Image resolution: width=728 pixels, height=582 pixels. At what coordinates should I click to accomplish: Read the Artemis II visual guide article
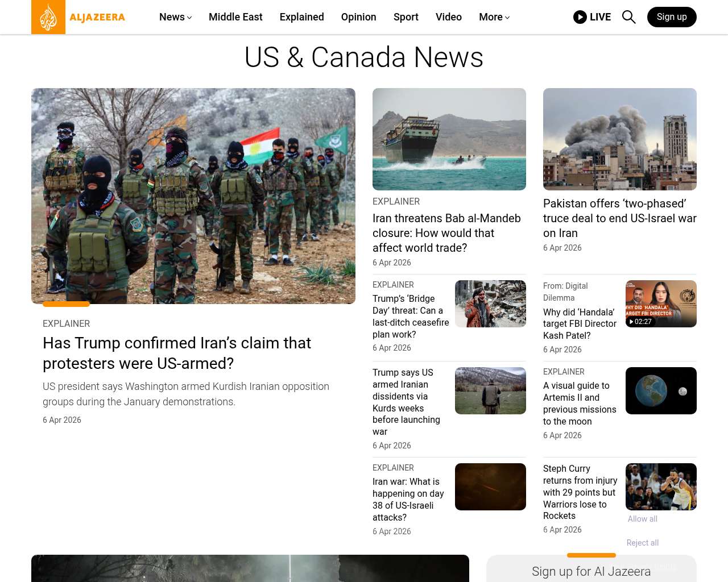580,404
